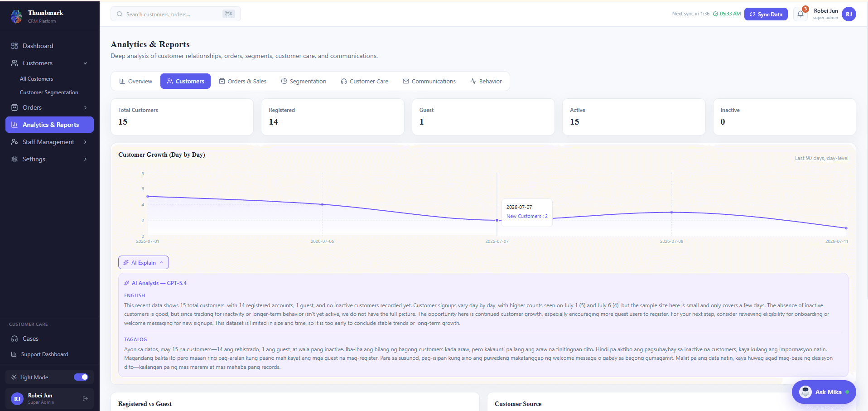Switch to the Overview tab
Screen dimensions: 868x411
click(135, 81)
